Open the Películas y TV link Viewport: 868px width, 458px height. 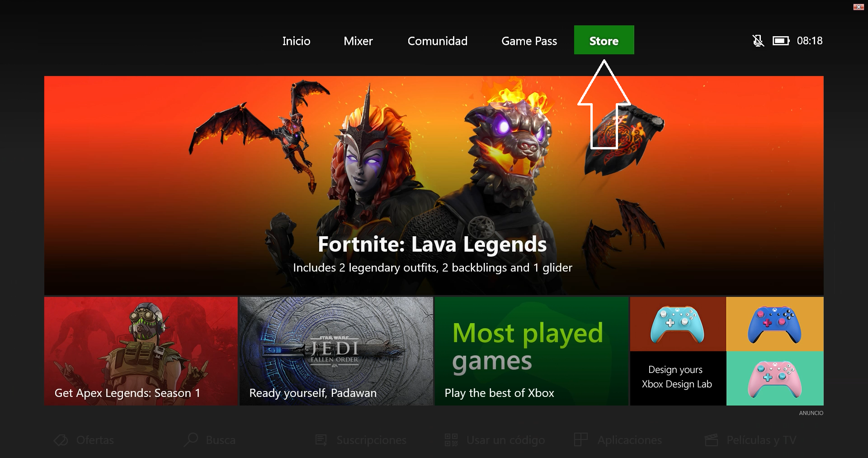761,440
